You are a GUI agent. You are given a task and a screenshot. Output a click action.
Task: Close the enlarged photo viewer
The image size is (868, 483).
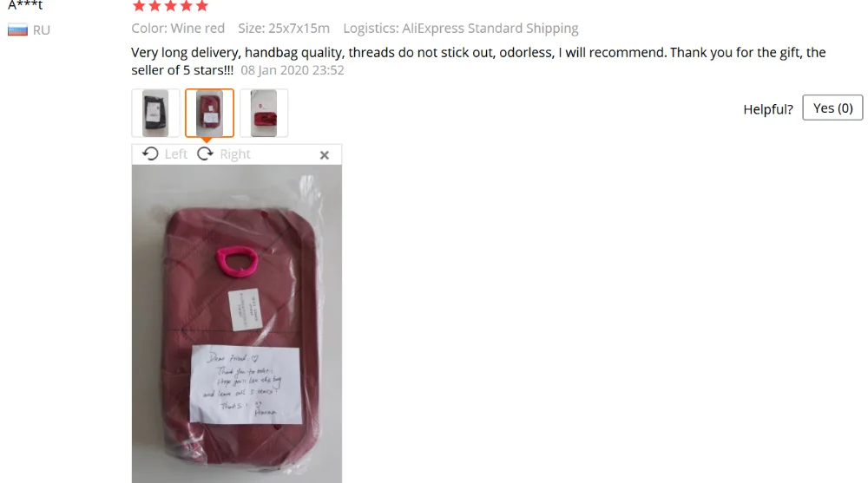click(x=325, y=155)
